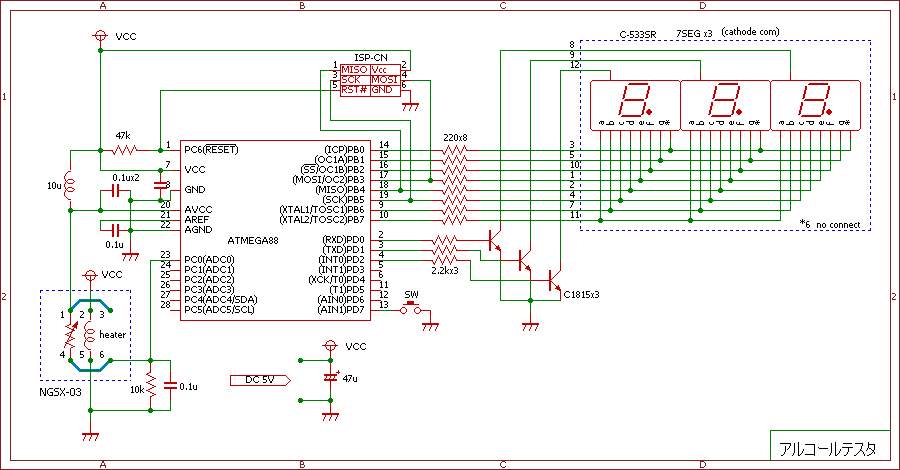Screen dimensions: 900x470
Task: Select the 47k pull-up resistor symbol
Action: [x=125, y=150]
